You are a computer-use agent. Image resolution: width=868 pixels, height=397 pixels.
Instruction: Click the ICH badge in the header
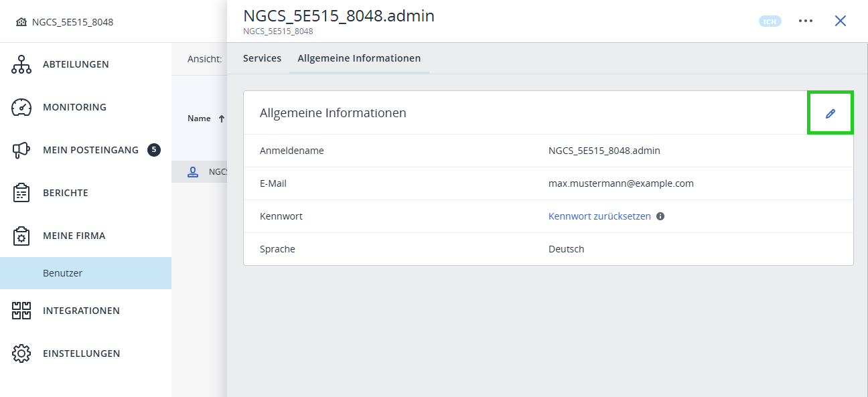pyautogui.click(x=770, y=21)
